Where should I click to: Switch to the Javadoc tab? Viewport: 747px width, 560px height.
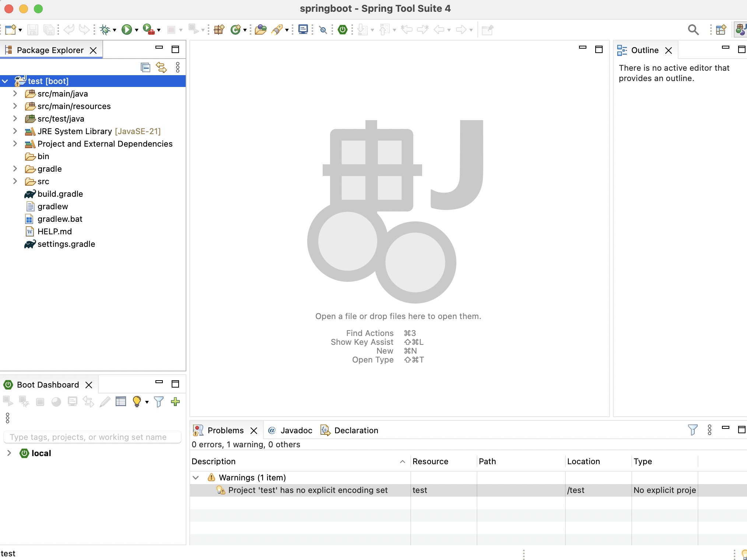click(296, 430)
